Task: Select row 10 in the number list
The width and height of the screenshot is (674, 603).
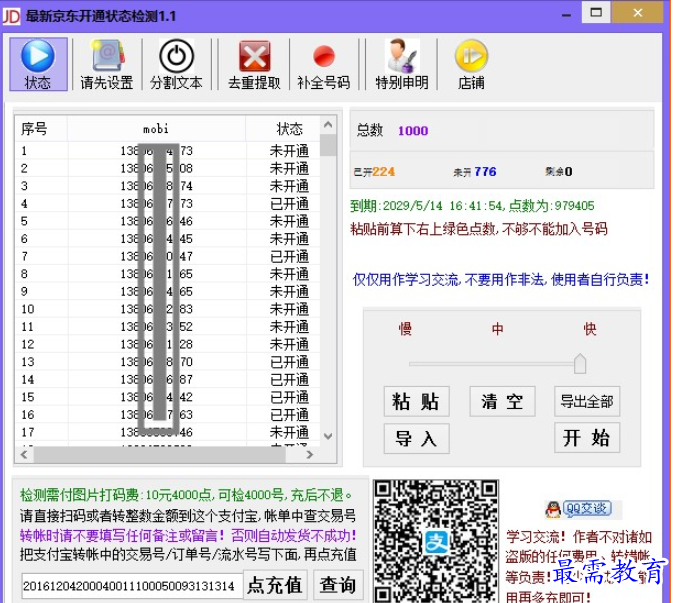Action: (x=168, y=309)
